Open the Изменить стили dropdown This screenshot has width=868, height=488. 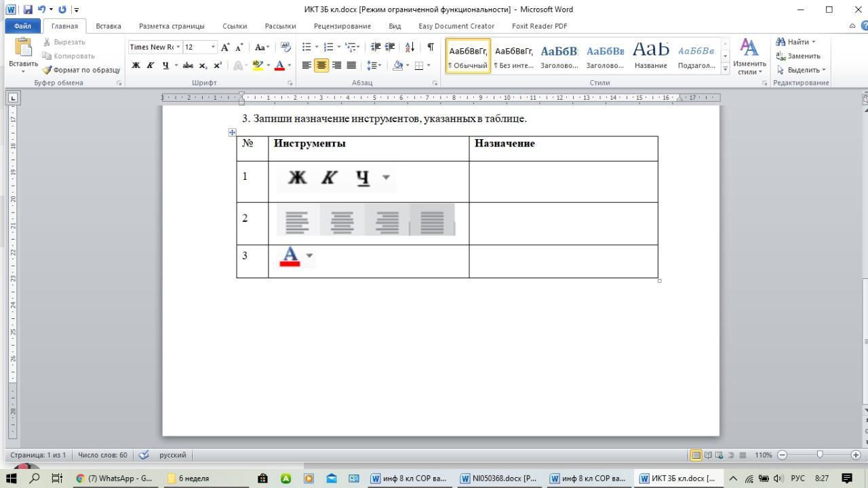pos(749,56)
